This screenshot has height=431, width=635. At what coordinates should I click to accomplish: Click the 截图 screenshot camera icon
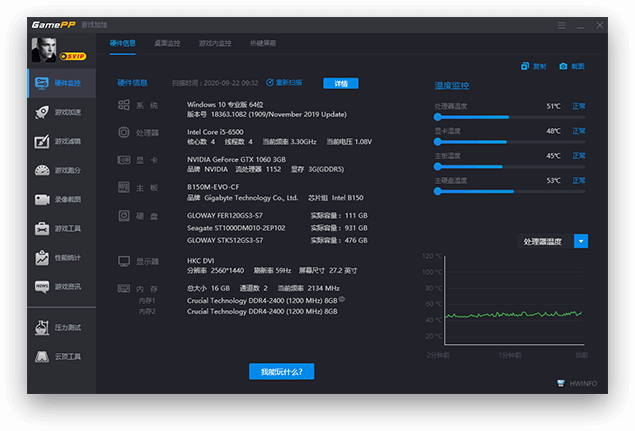[x=564, y=67]
